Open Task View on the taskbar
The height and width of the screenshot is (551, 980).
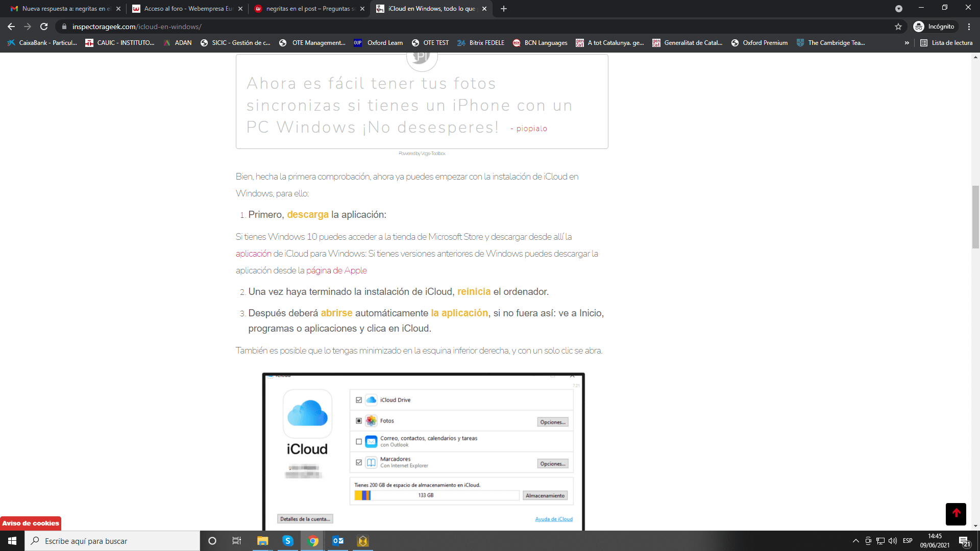pos(237,541)
